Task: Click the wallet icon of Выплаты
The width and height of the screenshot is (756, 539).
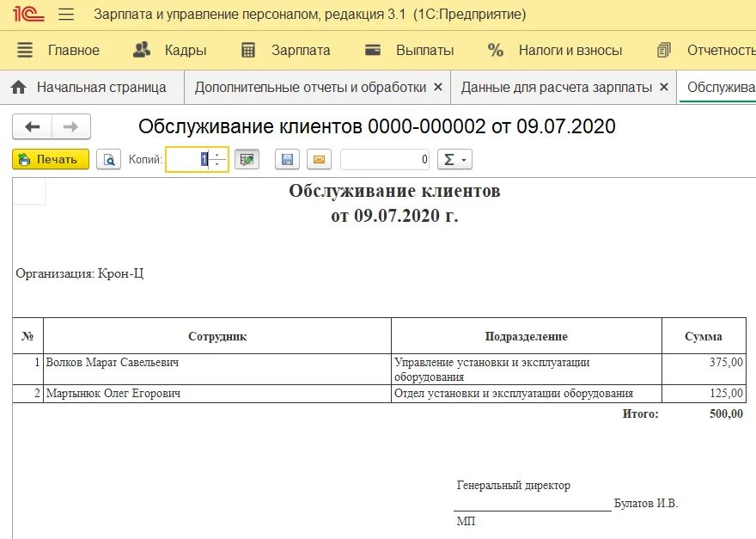Action: coord(373,50)
